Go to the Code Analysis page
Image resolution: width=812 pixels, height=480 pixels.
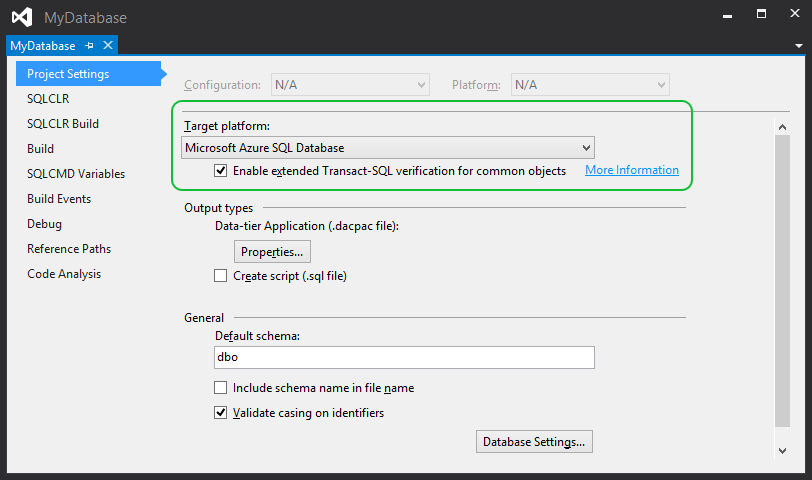pos(64,274)
